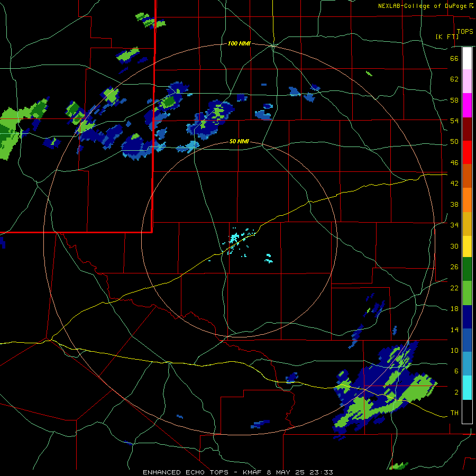
Task: Click the bright red legend swatch
Action: coord(467,152)
